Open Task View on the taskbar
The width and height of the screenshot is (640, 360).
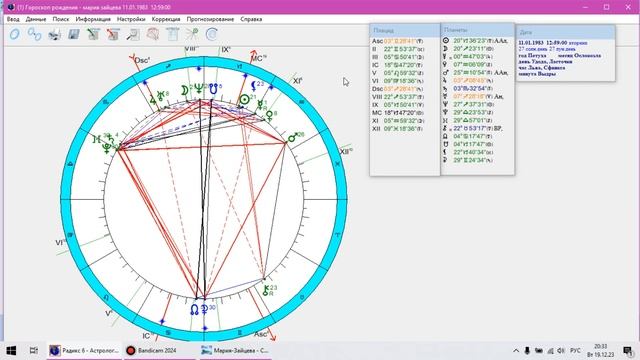(33, 351)
